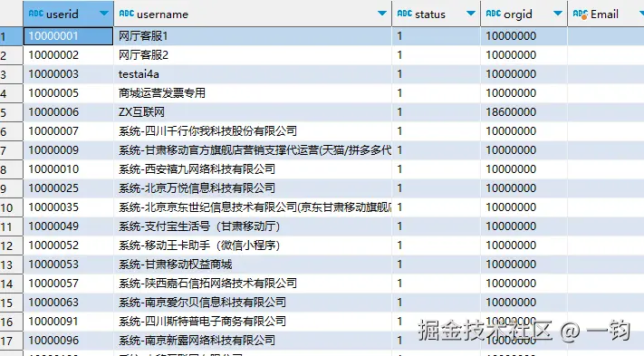The height and width of the screenshot is (356, 644).
Task: Select userid cell 10000003
Action: click(x=68, y=74)
